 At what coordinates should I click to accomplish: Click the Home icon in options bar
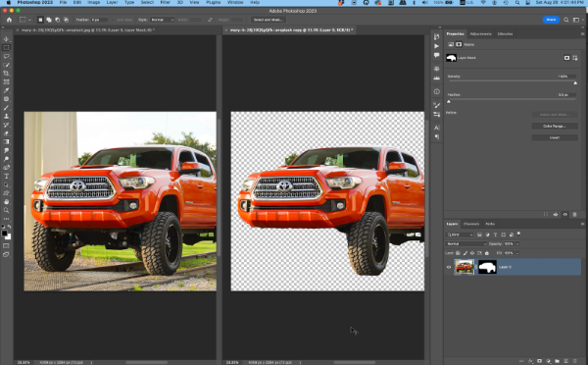(9, 20)
